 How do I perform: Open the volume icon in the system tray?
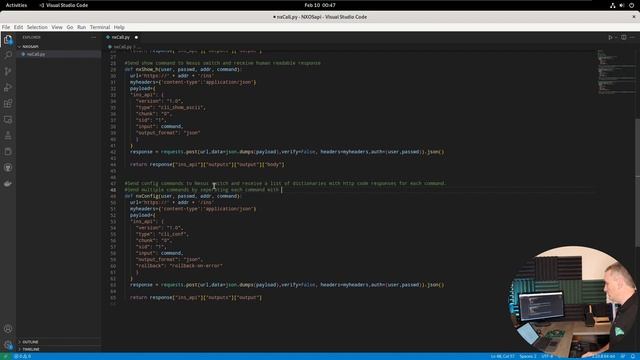click(x=622, y=5)
